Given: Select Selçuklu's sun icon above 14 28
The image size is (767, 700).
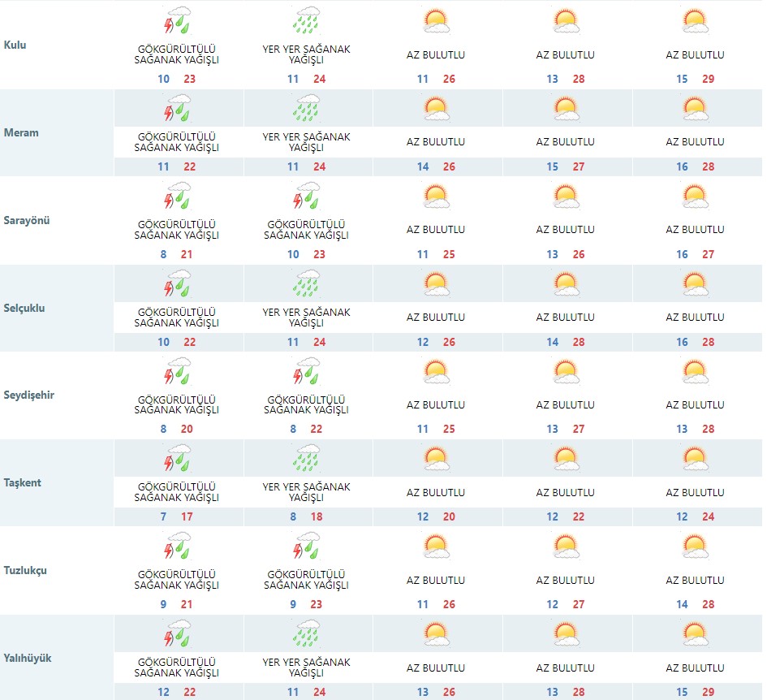Looking at the screenshot, I should (x=566, y=284).
